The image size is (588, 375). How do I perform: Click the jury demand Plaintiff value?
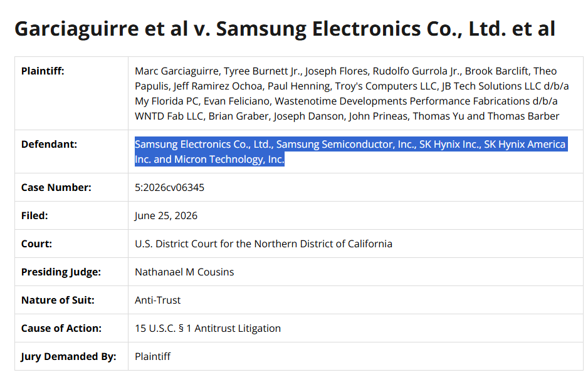(x=152, y=356)
